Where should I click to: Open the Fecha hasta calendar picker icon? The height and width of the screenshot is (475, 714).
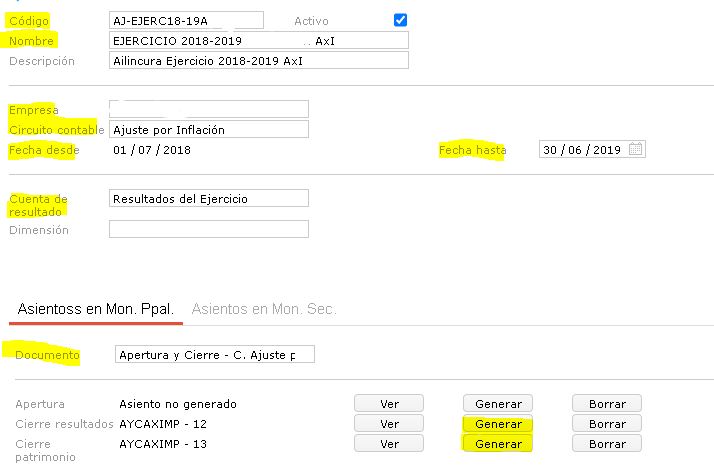[637, 150]
